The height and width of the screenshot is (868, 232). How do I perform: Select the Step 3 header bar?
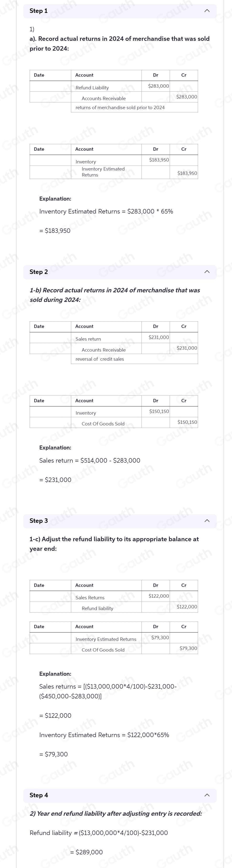120,521
